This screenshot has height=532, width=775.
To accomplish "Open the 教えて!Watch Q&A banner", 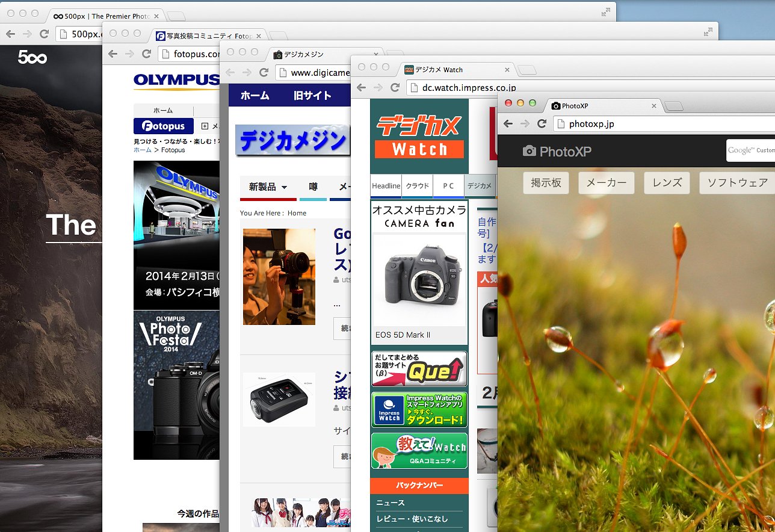I will point(419,451).
